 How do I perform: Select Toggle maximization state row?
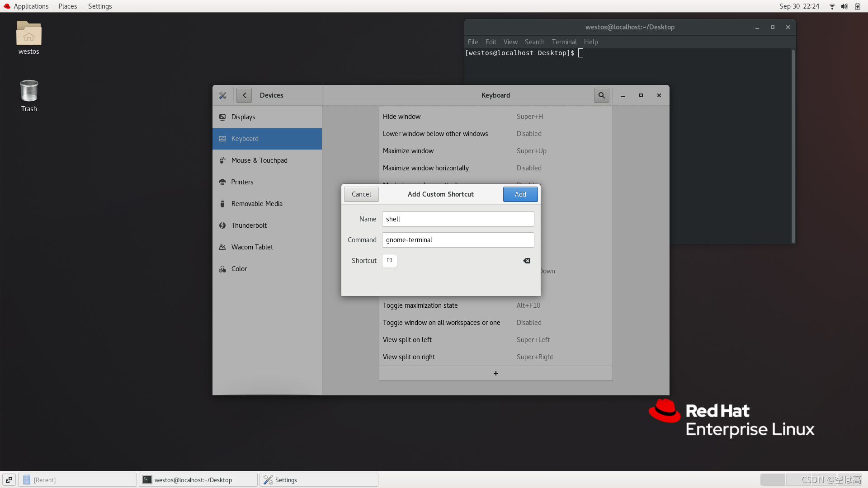click(496, 305)
